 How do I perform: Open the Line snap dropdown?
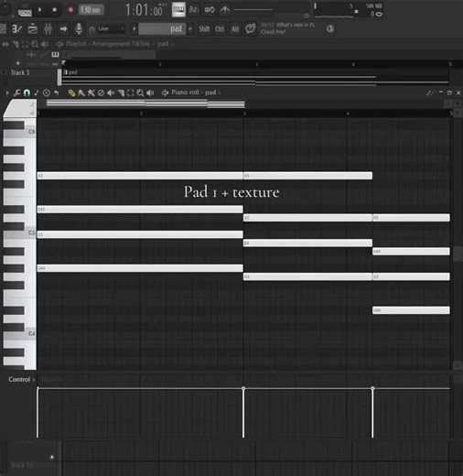[111, 29]
